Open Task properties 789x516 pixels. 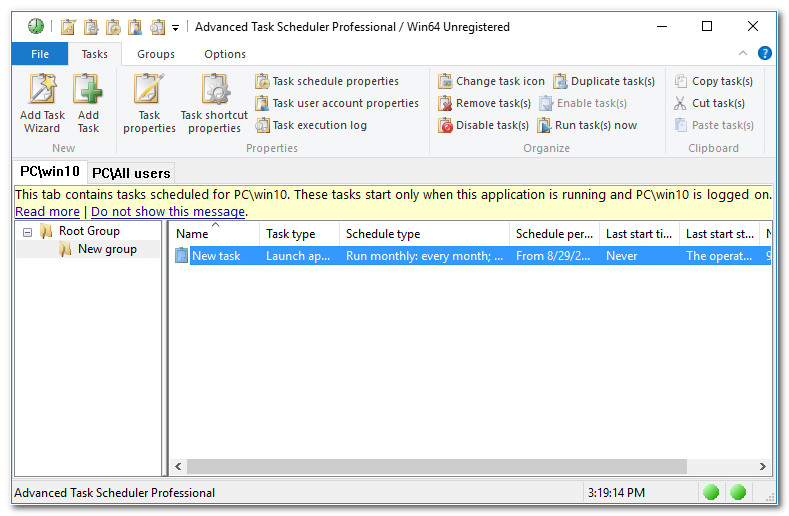coord(149,104)
